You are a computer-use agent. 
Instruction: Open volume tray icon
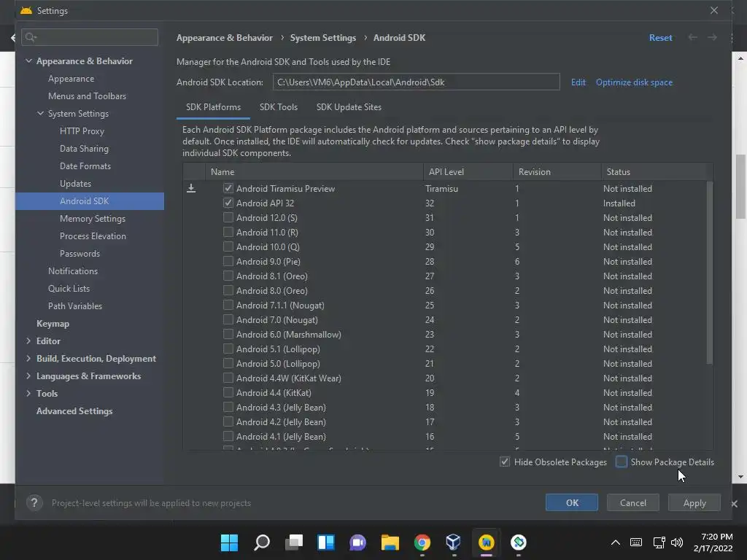click(x=677, y=542)
